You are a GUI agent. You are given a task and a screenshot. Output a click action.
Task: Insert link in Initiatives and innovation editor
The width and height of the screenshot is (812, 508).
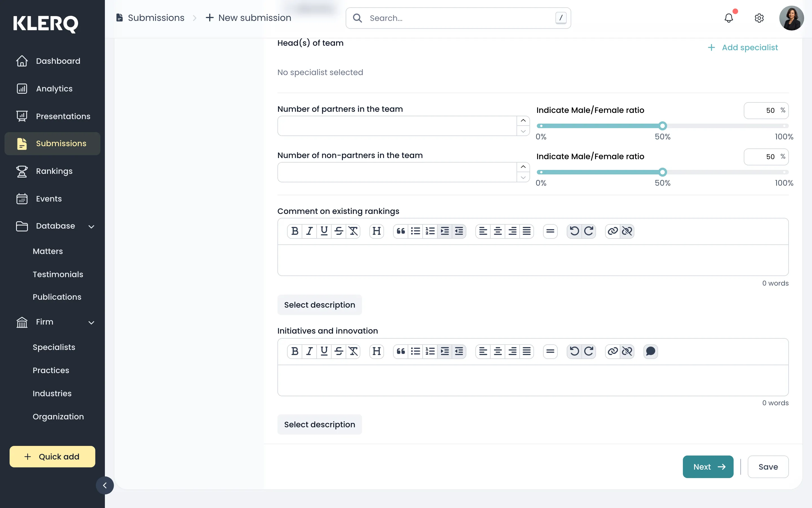[x=613, y=351]
